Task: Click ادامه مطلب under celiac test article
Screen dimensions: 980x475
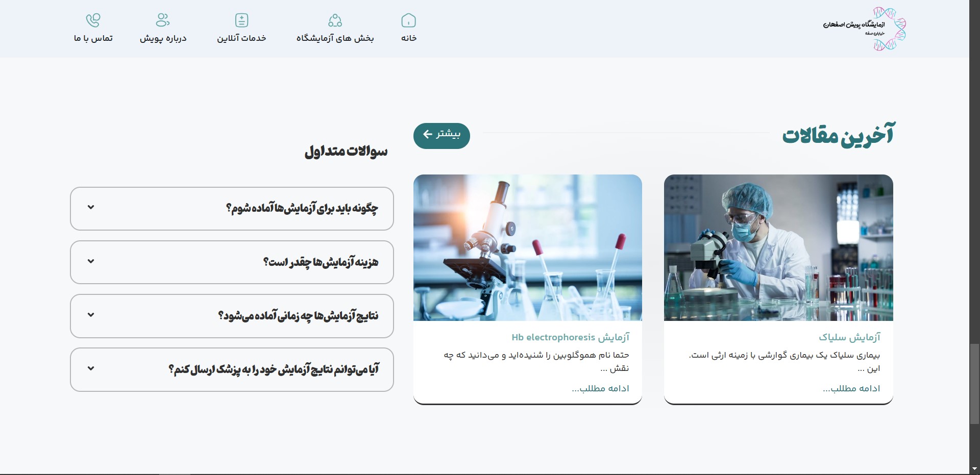Action: (851, 389)
